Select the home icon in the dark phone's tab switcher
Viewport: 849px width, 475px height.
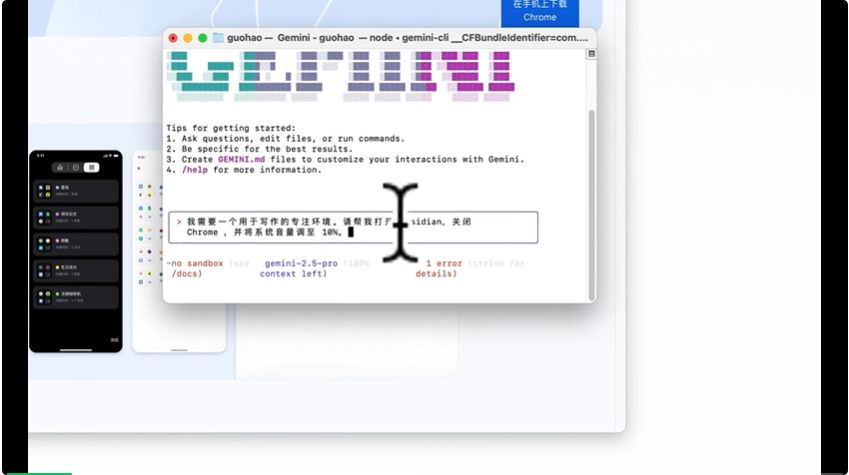click(x=60, y=167)
